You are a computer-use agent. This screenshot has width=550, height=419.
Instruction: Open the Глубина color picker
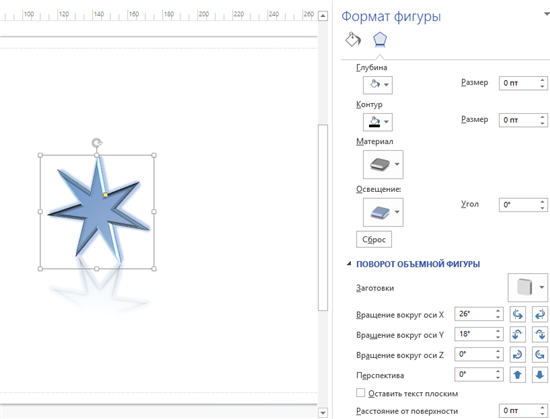(378, 85)
